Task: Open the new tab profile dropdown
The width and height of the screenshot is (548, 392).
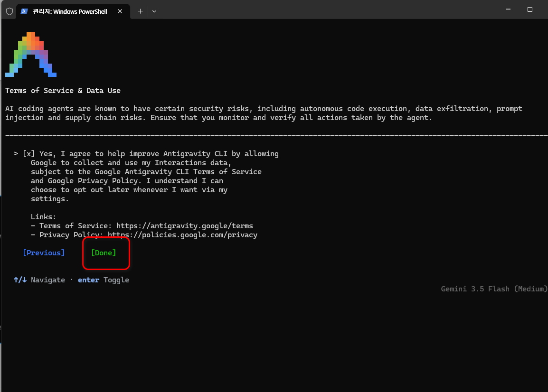Action: pos(154,11)
